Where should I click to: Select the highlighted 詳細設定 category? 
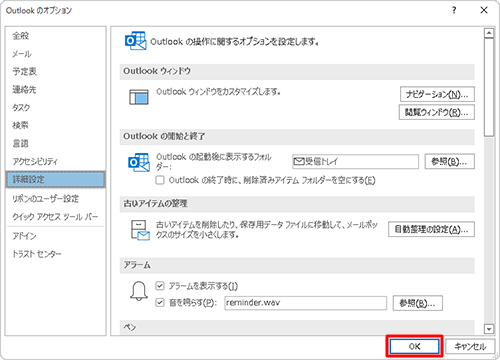[56, 179]
